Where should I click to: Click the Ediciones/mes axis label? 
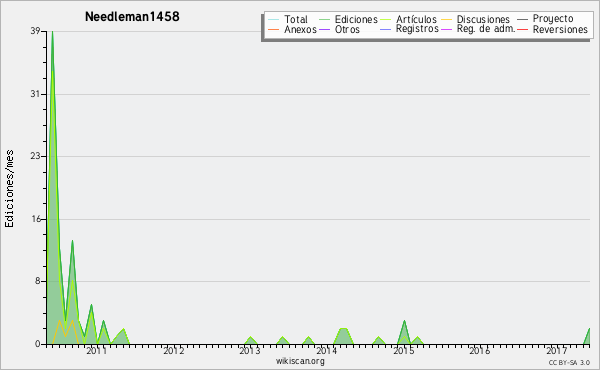pyautogui.click(x=9, y=189)
